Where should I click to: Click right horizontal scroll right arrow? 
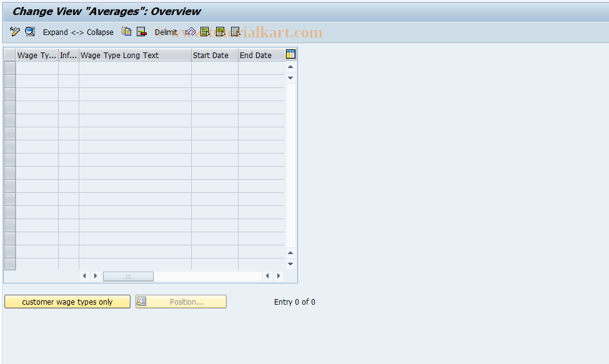tap(279, 276)
